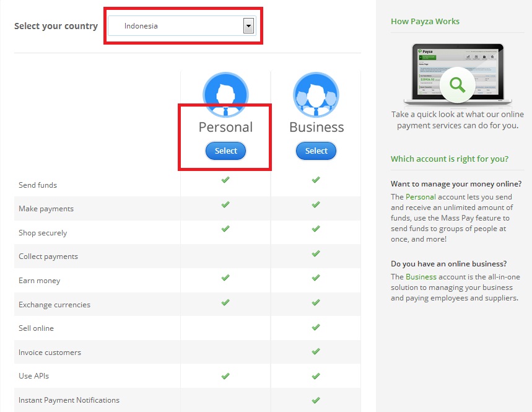Click Business checkmark for Use APIs
The width and height of the screenshot is (532, 412).
(x=316, y=376)
